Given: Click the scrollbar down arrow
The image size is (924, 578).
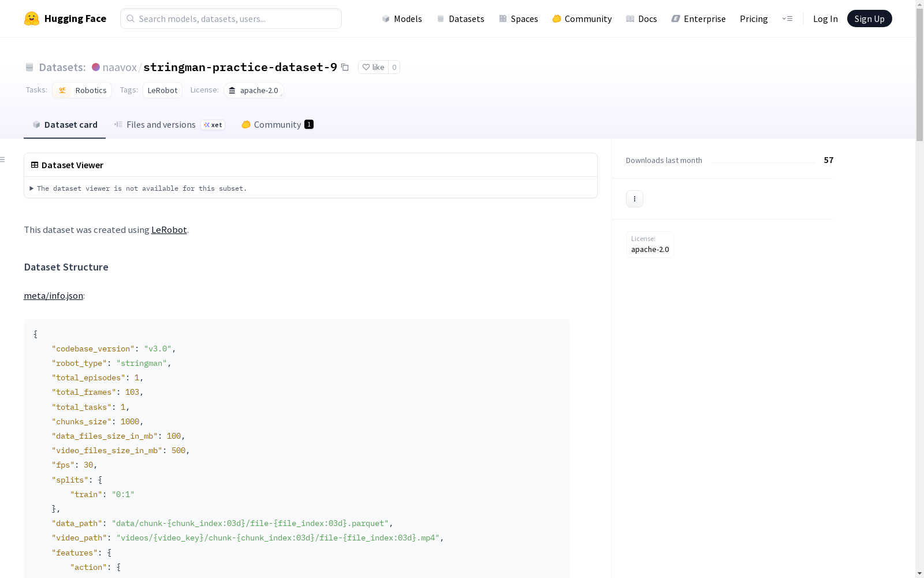Looking at the screenshot, I should point(919,573).
